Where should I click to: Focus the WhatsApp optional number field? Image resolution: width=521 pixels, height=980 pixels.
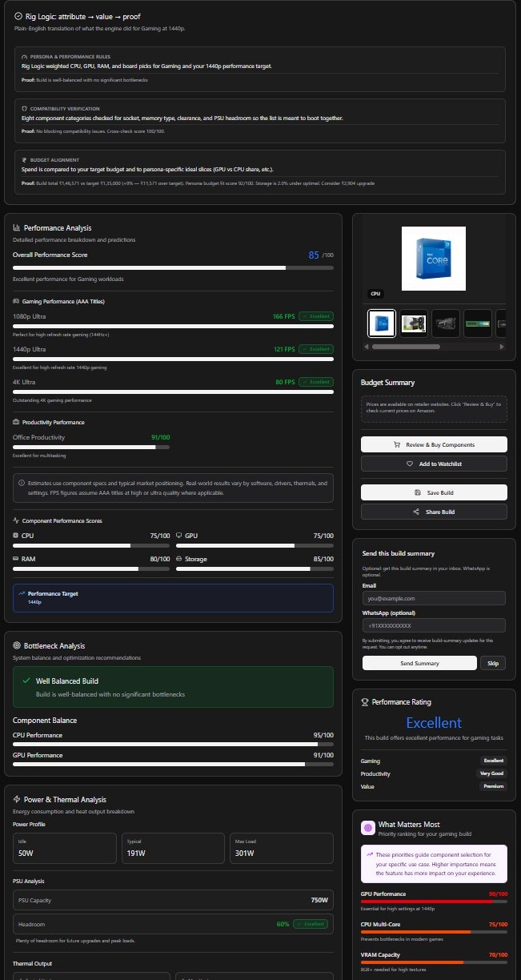point(434,625)
